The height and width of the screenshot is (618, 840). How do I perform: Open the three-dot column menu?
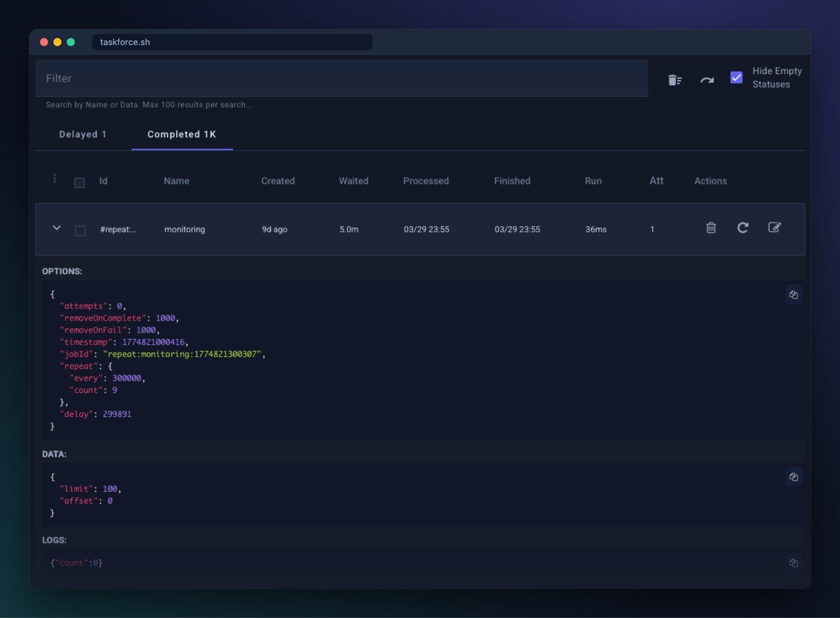[x=55, y=178]
